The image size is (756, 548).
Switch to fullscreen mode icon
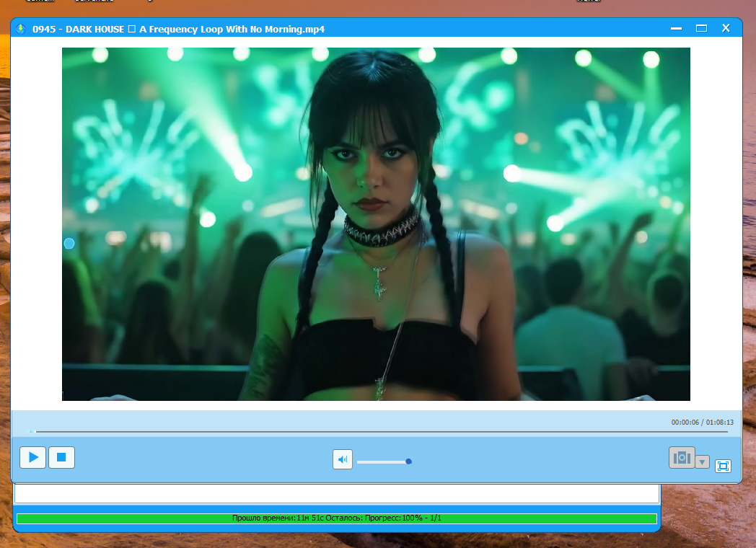tap(723, 466)
